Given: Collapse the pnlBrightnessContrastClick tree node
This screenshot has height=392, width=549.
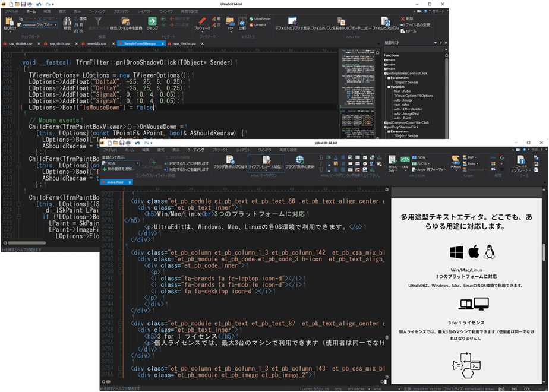Looking at the screenshot, I should click(x=386, y=74).
